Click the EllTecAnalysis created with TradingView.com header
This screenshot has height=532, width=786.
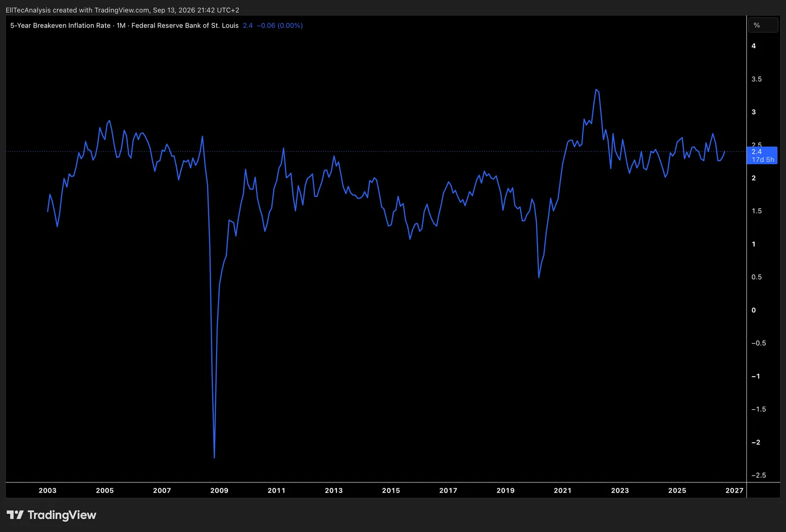pos(122,10)
